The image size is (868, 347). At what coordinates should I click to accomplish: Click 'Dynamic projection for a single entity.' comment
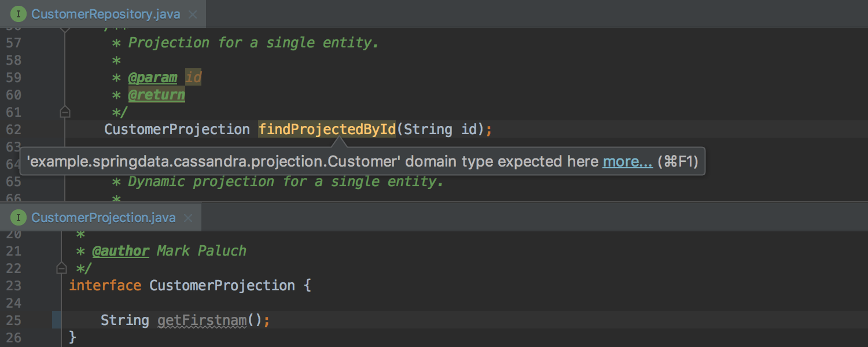click(286, 182)
